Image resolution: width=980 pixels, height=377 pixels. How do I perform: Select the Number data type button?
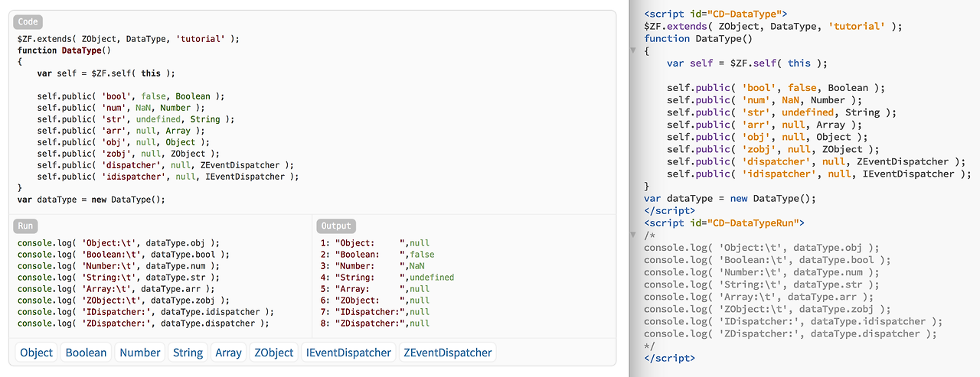[x=140, y=353]
